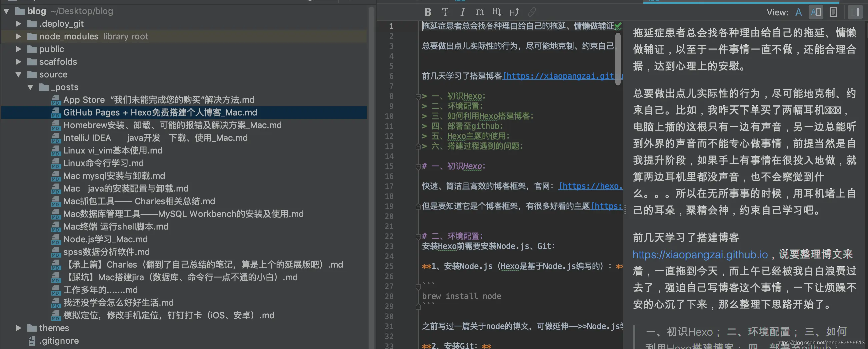Click the file icon next to .gitignore
The width and height of the screenshot is (868, 349).
32,341
